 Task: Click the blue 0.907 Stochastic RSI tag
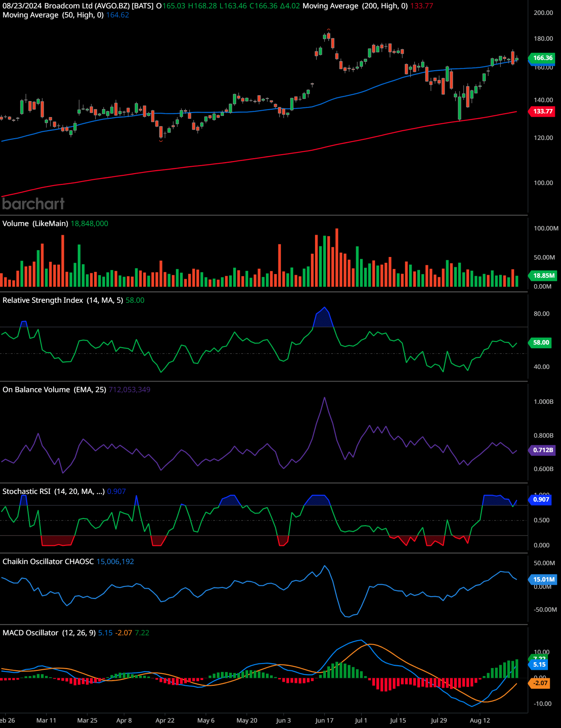coord(541,499)
